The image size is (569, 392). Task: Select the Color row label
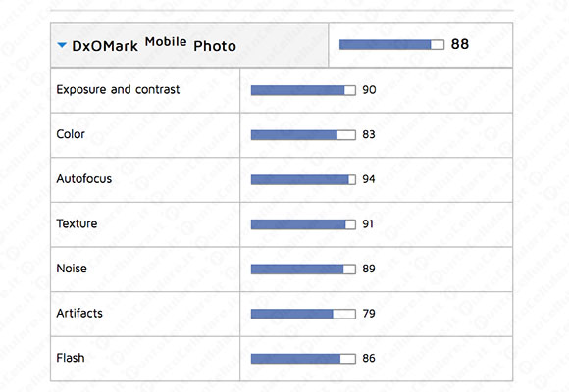[71, 134]
